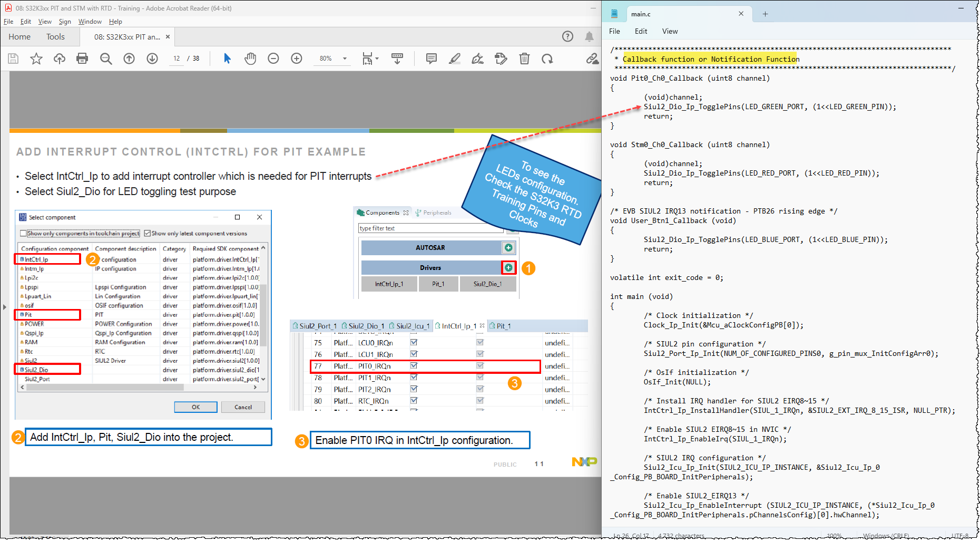Click 'Select Siul2_Dio for LED toggling test purpose' bullet
Viewport: 980px width, 541px height.
(x=130, y=191)
